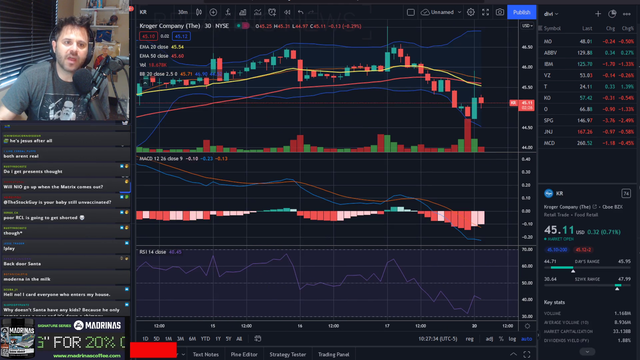Create an alert with the alarm clock icon

pos(272,12)
